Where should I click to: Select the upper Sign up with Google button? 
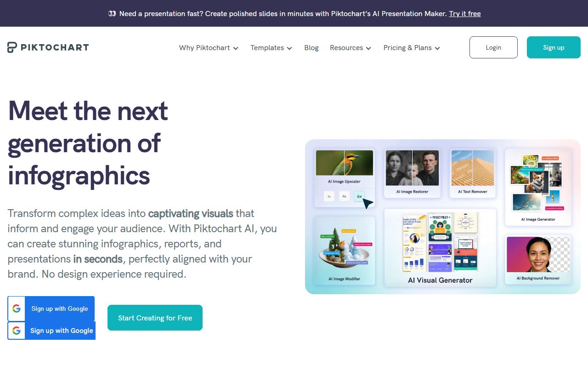(x=51, y=308)
